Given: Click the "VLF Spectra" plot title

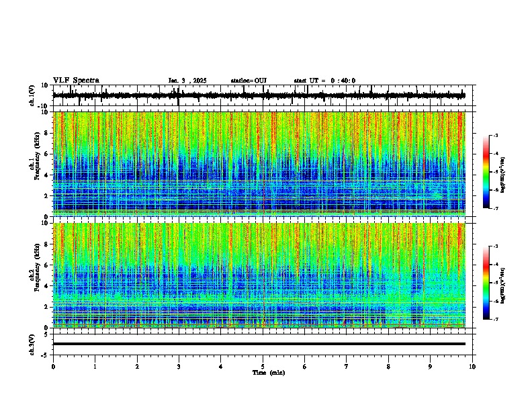Looking at the screenshot, I should tap(76, 81).
